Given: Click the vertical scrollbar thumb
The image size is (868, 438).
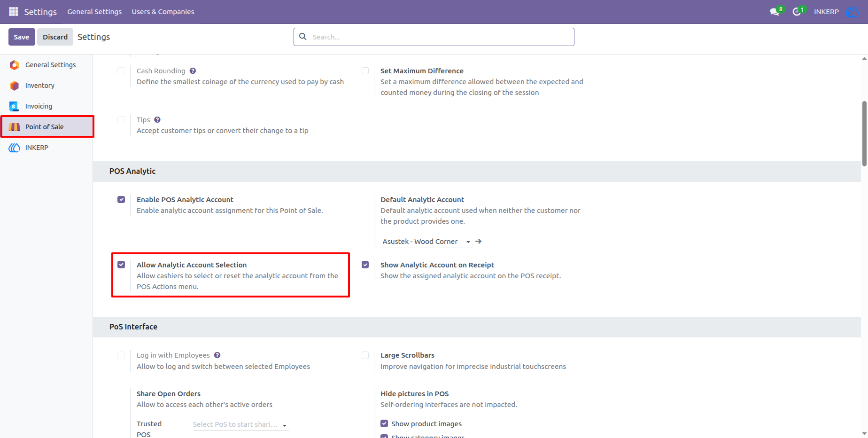Looking at the screenshot, I should [864, 133].
